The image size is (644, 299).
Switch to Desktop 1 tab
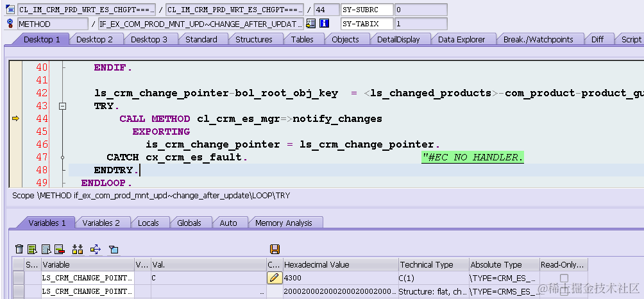point(42,39)
